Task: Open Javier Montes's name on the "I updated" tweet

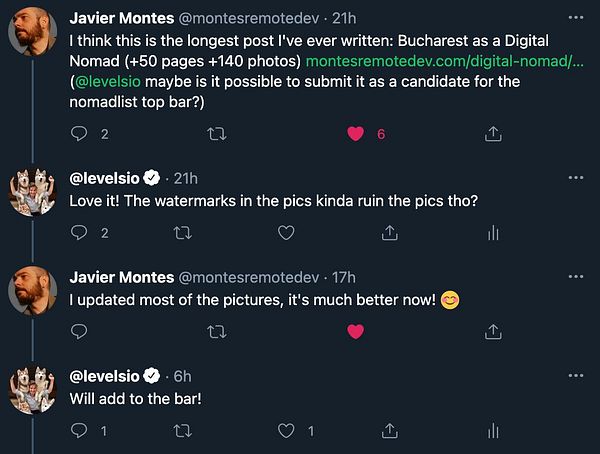Action: 120,277
